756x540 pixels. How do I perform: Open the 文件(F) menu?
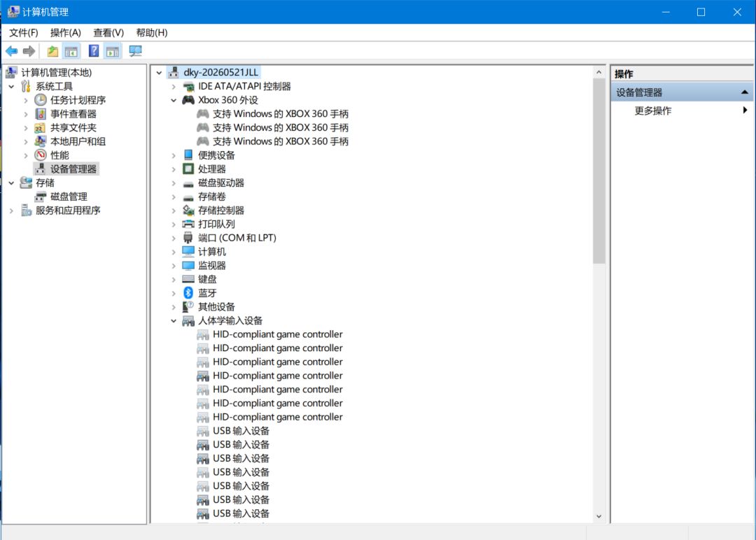click(x=24, y=33)
